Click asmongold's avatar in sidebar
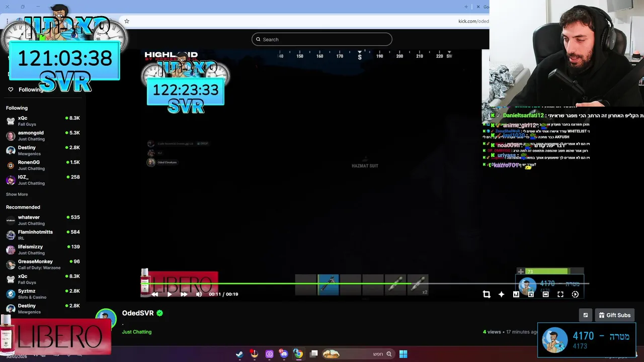 click(11, 136)
